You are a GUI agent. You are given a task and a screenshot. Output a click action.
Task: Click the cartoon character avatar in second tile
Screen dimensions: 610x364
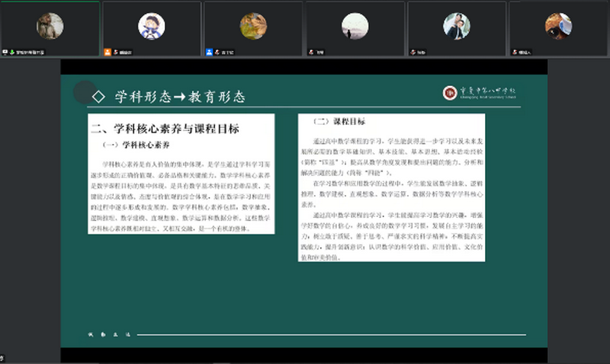tap(151, 26)
